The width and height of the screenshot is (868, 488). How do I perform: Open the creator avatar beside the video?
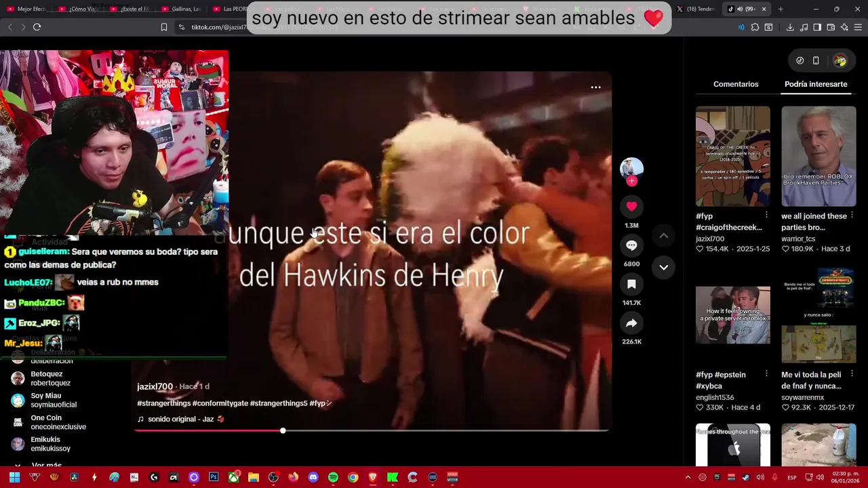[x=631, y=167]
